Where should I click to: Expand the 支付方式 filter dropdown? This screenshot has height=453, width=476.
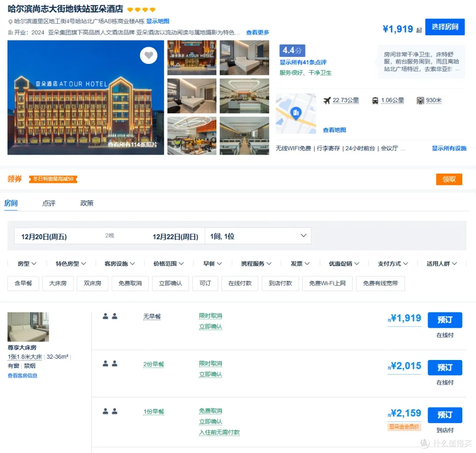click(x=393, y=264)
